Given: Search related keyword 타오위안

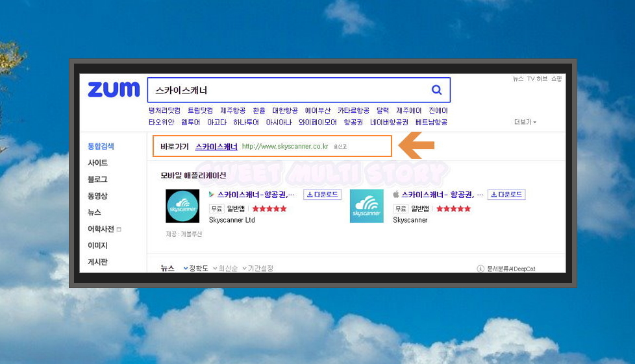Looking at the screenshot, I should coord(161,122).
